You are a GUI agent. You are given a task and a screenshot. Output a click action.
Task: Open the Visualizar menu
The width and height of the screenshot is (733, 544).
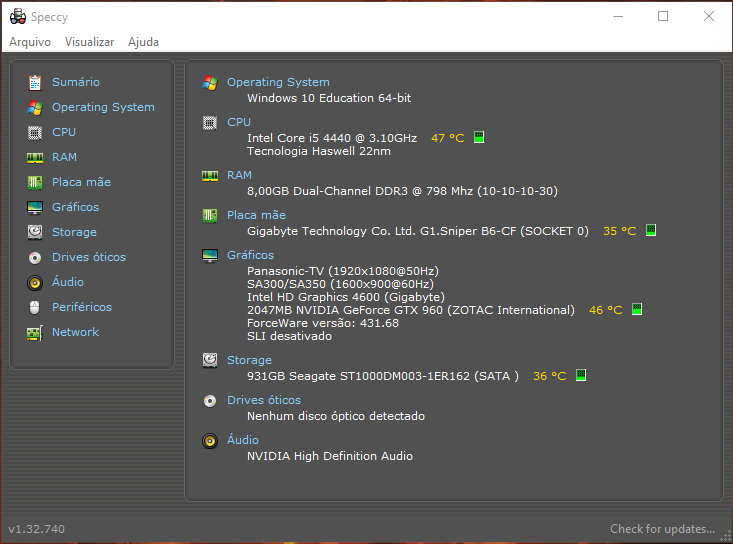click(x=89, y=42)
